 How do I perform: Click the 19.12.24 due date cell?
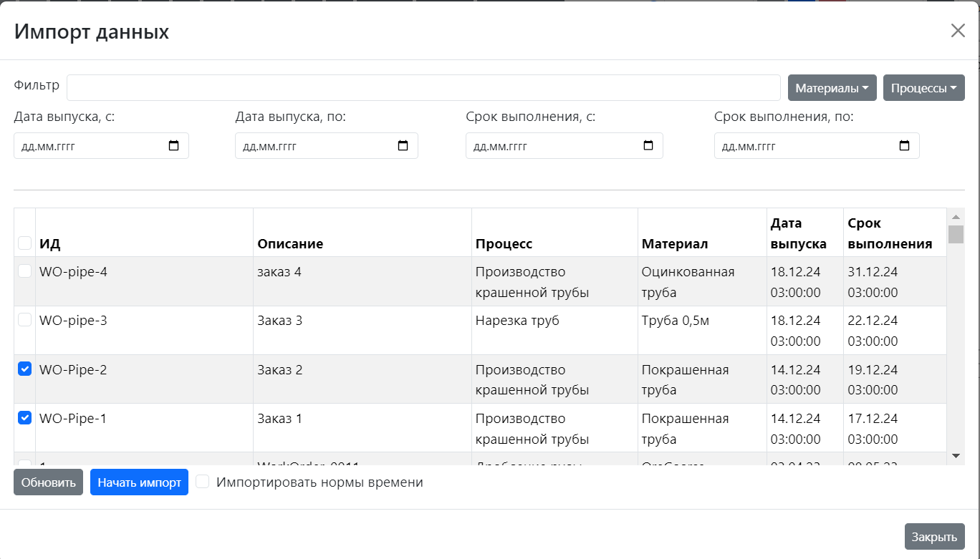pos(895,379)
